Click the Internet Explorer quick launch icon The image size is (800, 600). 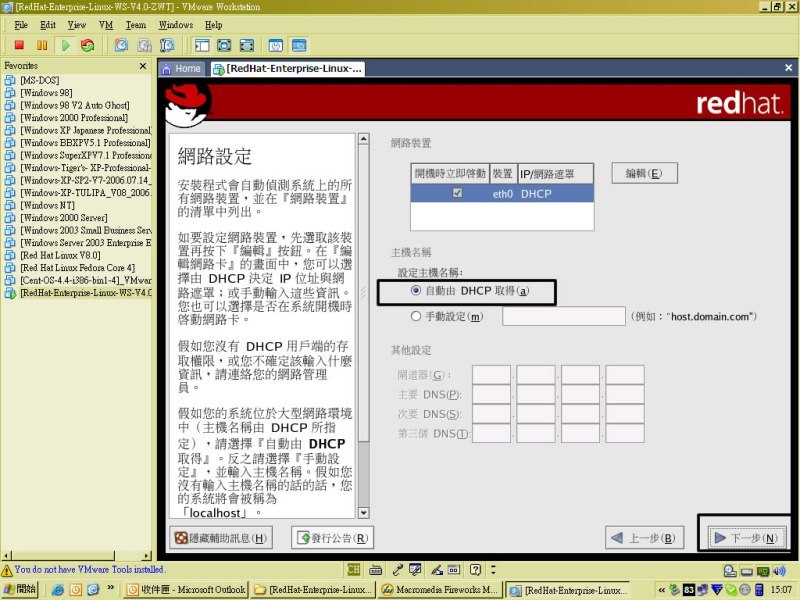click(x=58, y=590)
